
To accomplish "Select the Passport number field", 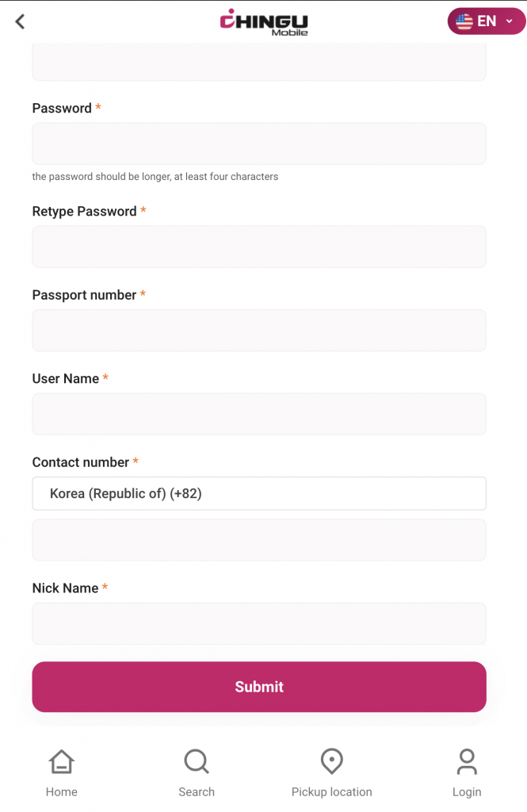I will click(259, 330).
